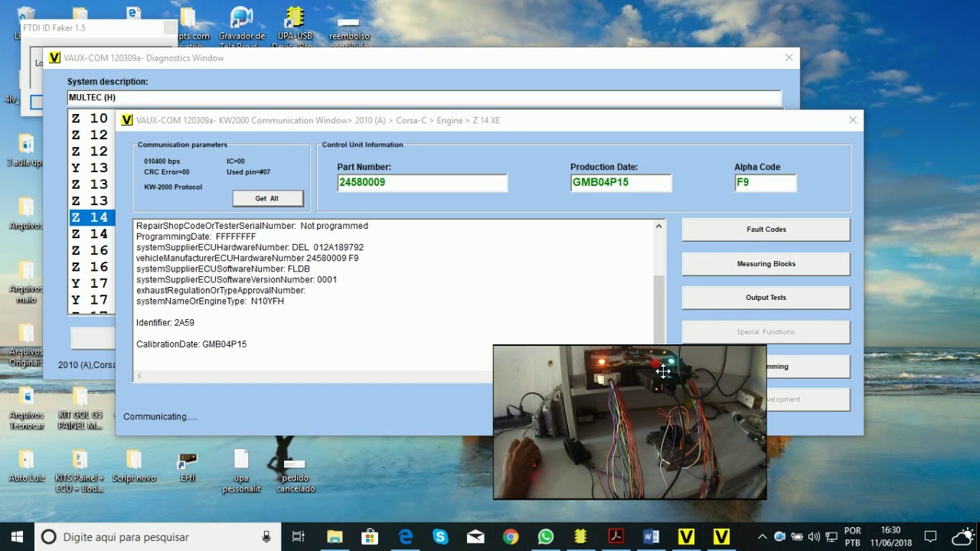Open the Mail app from the taskbar
Screen dimensions: 980x551
click(475, 536)
